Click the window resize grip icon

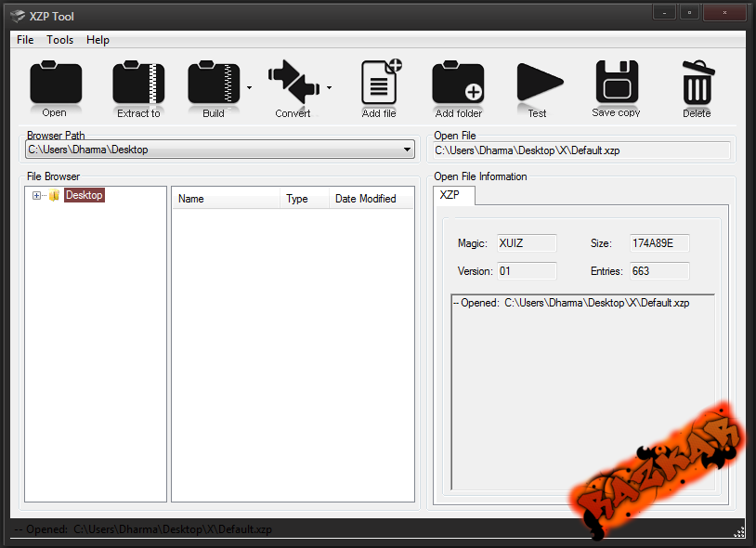[x=738, y=531]
